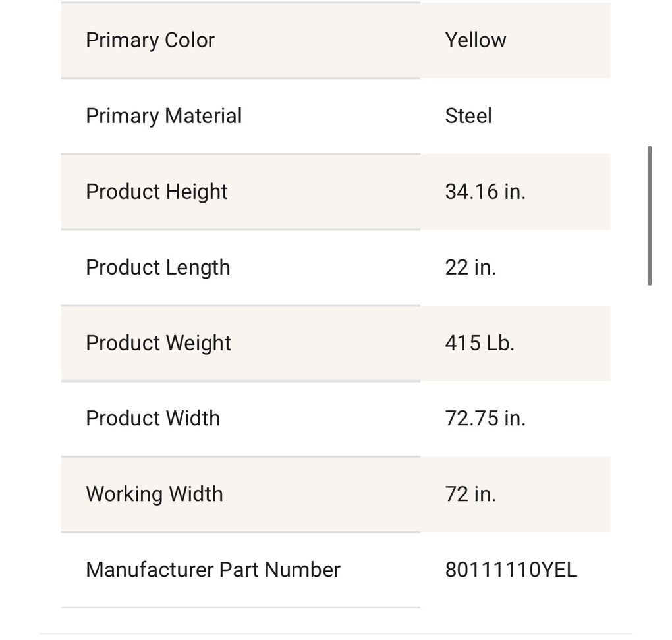
Task: Click the Product Width label
Action: (x=152, y=418)
